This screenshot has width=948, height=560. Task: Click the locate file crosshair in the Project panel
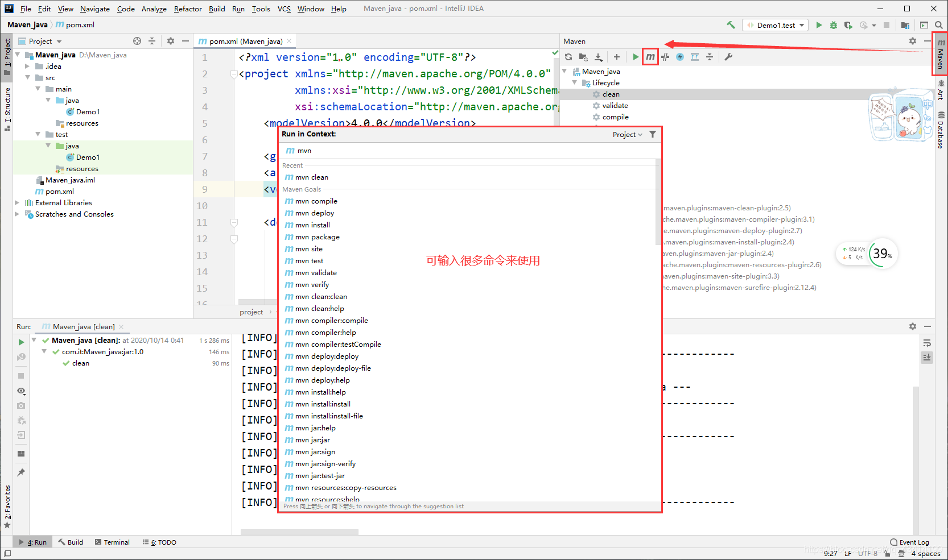tap(137, 41)
